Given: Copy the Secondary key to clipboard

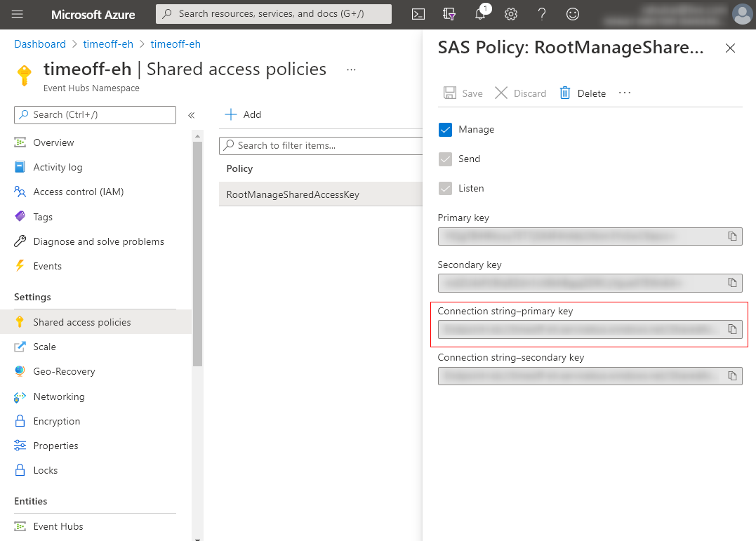Looking at the screenshot, I should coord(732,283).
